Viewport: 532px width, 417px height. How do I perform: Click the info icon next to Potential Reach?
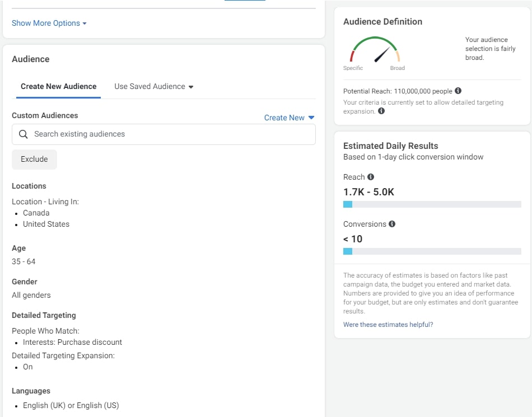[458, 91]
